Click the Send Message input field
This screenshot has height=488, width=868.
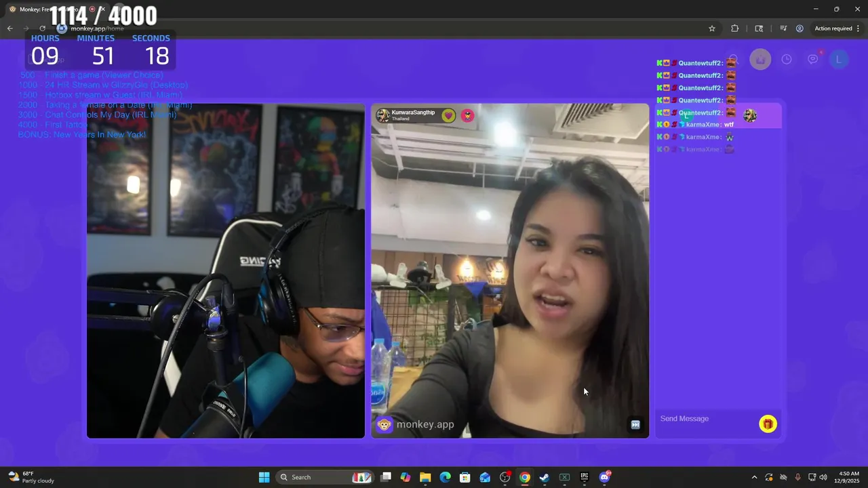[x=705, y=419]
